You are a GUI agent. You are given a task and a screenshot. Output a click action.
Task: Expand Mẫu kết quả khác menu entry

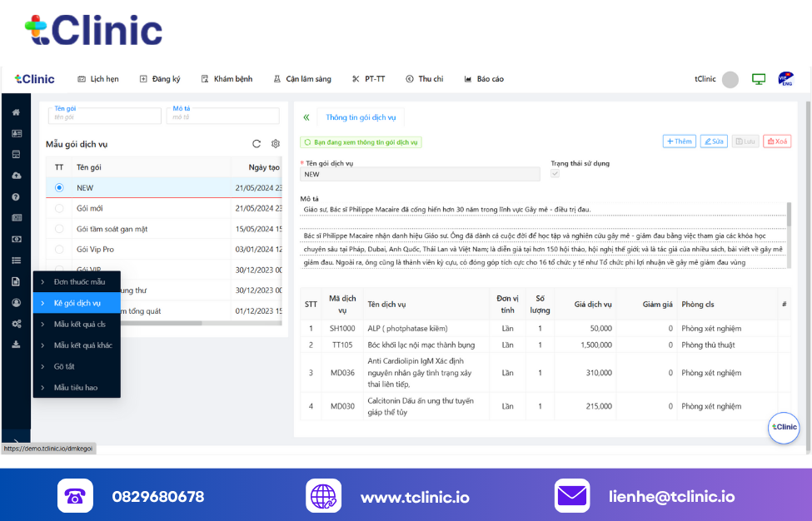(x=77, y=345)
